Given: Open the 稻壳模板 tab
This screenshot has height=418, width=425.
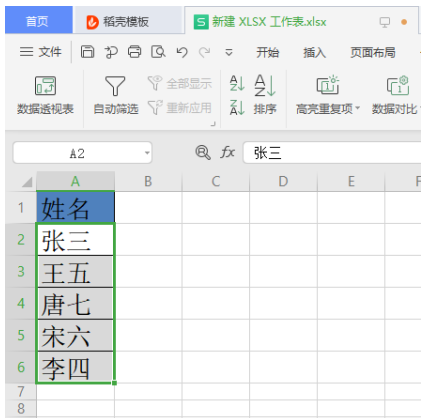Looking at the screenshot, I should click(x=118, y=22).
